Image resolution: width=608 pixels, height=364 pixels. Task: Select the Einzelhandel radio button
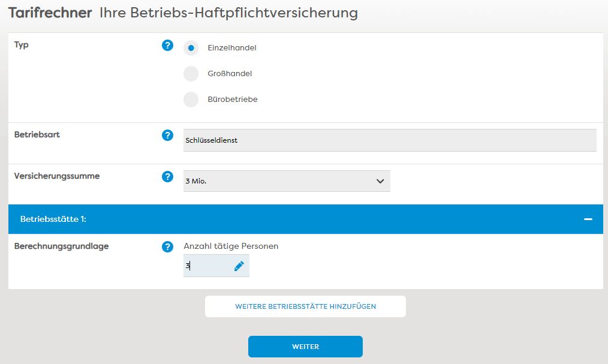[x=191, y=48]
